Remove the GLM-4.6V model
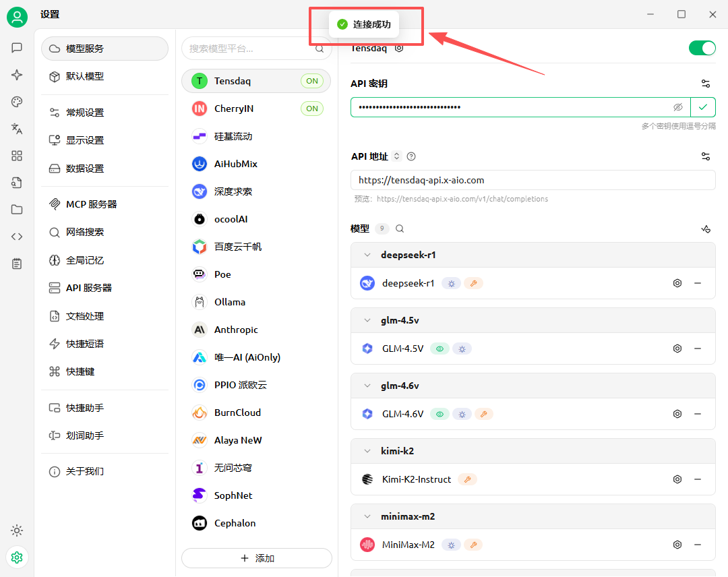This screenshot has width=728, height=577. point(698,414)
